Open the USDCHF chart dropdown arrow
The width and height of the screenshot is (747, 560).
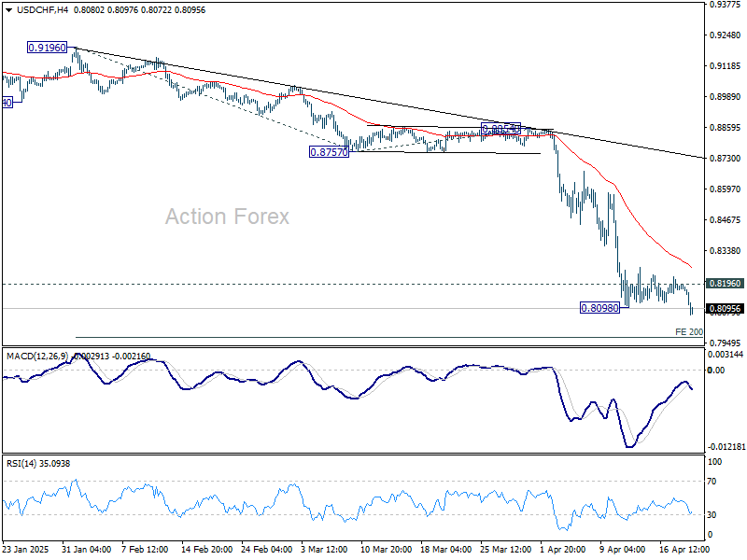coord(9,10)
